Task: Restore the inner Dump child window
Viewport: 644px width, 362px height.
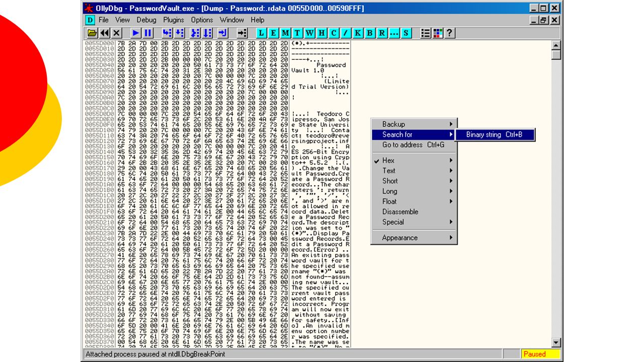Action: (x=544, y=21)
